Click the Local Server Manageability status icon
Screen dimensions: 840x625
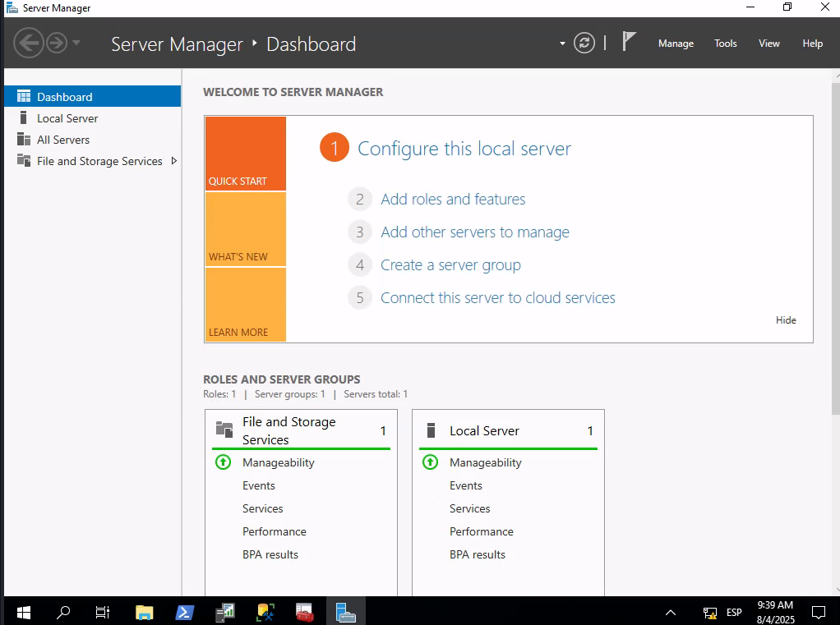[x=430, y=462]
